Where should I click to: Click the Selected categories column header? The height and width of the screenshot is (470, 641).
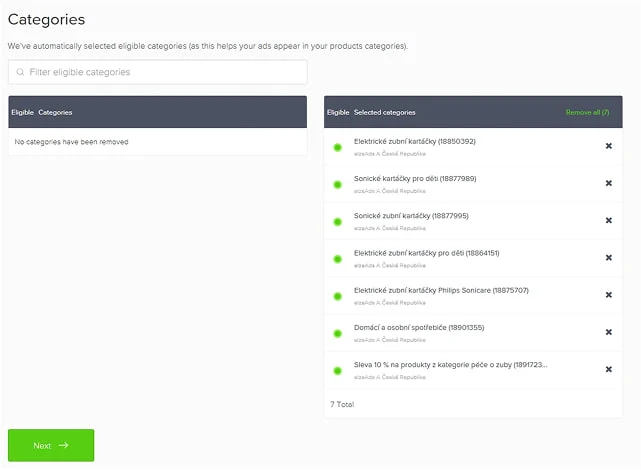385,112
